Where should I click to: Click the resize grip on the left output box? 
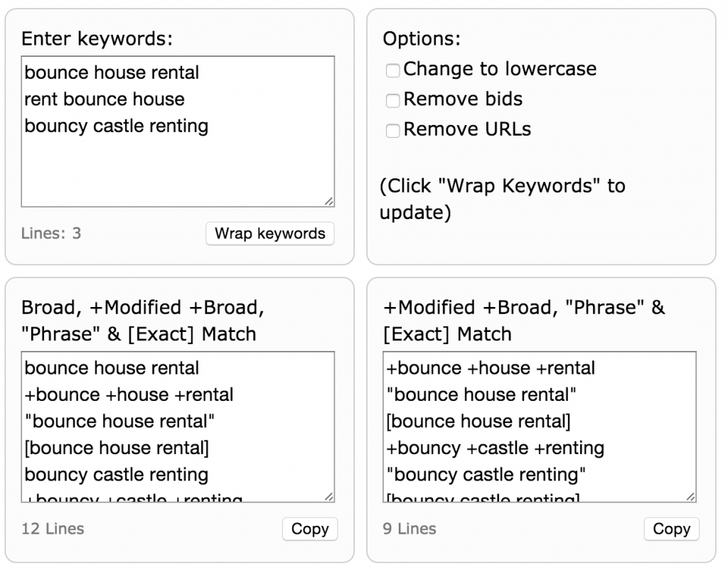click(330, 498)
